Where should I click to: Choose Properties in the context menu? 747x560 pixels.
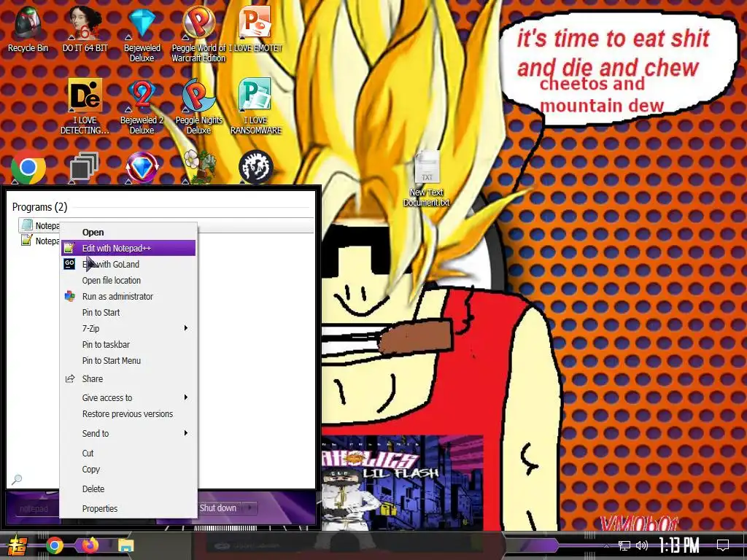tap(128, 508)
